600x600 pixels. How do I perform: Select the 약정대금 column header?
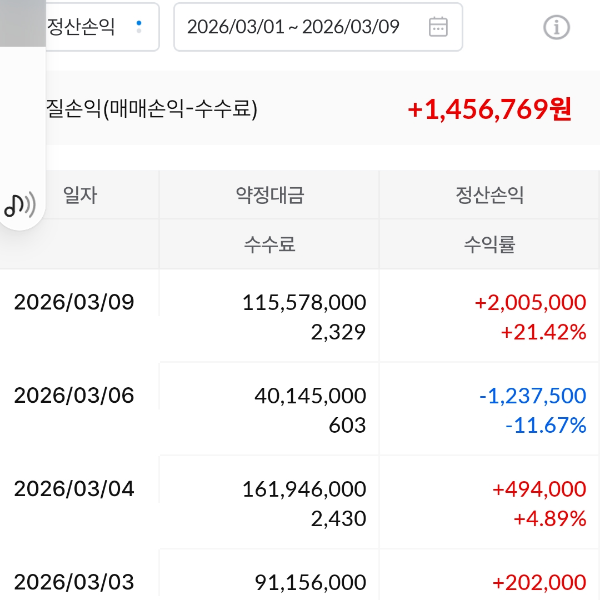269,195
